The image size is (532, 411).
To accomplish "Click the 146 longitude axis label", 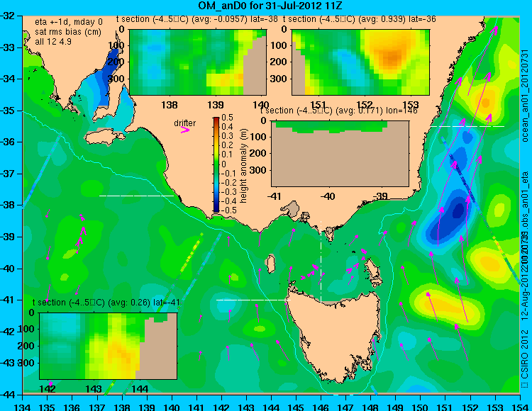I will point(321,407).
